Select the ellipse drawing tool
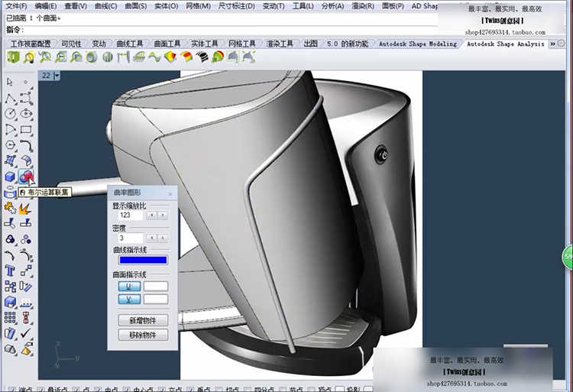The height and width of the screenshot is (392, 573). pos(26,114)
